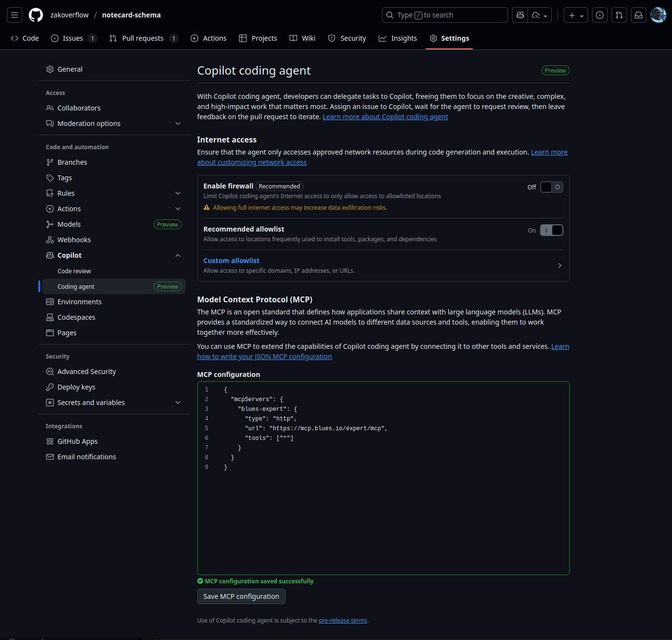Open General settings in sidebar

[114, 69]
